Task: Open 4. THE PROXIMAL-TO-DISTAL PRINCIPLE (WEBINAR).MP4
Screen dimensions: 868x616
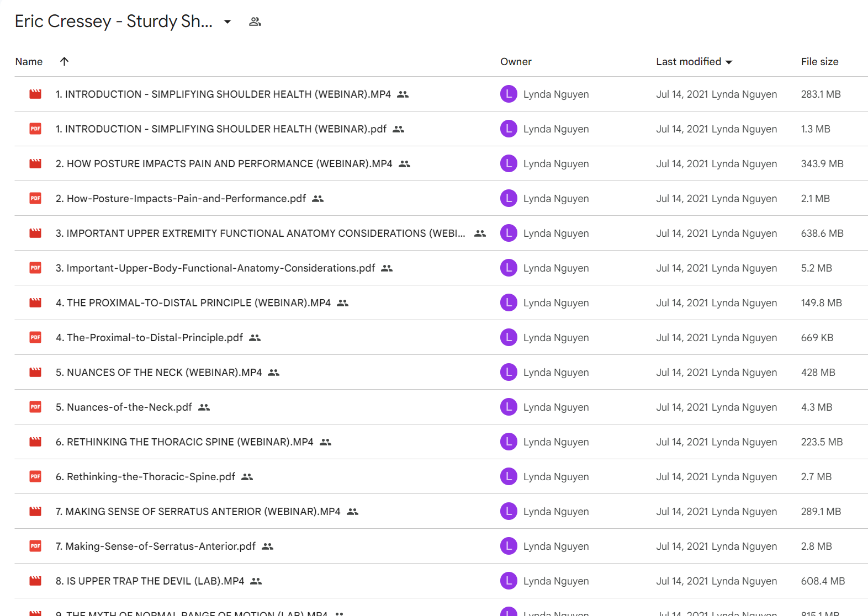Action: click(x=193, y=303)
